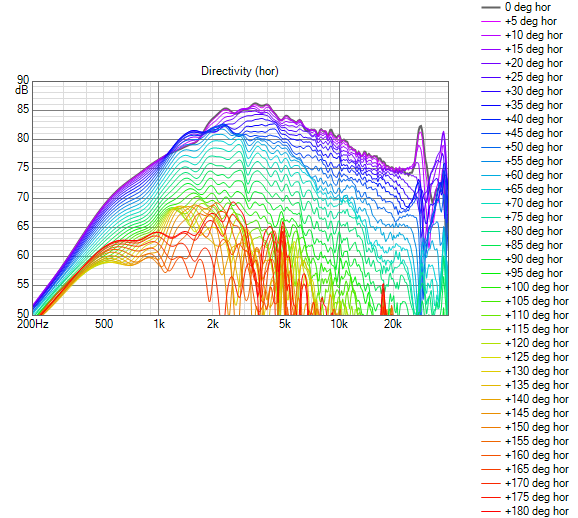Click '+25 deg hor' in the legend
The height and width of the screenshot is (518, 578).
coord(533,77)
